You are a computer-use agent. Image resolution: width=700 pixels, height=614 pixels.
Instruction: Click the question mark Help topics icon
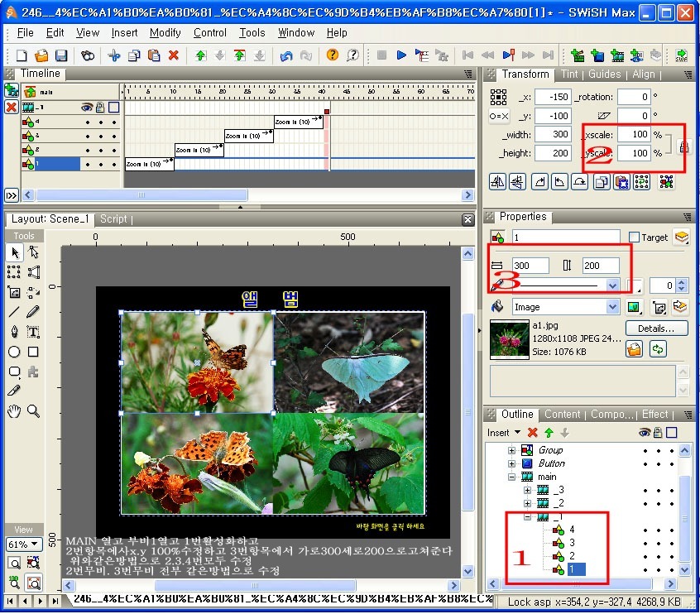tap(332, 55)
